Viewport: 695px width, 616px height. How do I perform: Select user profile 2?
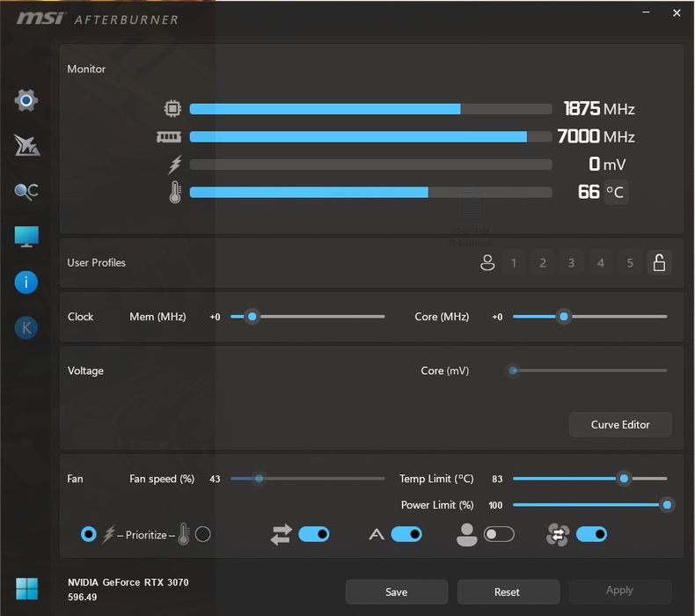click(x=543, y=262)
